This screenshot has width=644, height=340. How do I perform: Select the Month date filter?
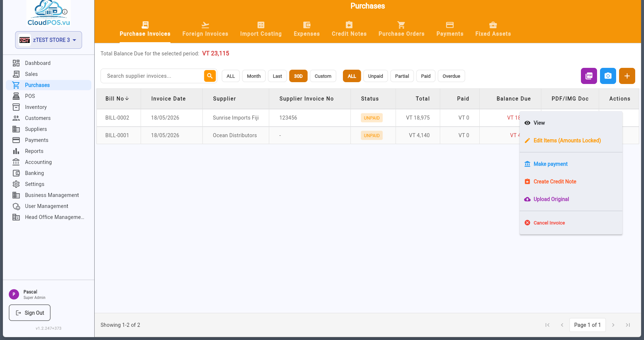(x=254, y=76)
